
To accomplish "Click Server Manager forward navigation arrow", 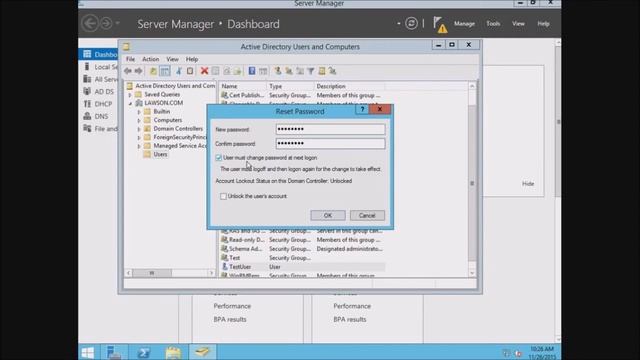I will (x=106, y=23).
